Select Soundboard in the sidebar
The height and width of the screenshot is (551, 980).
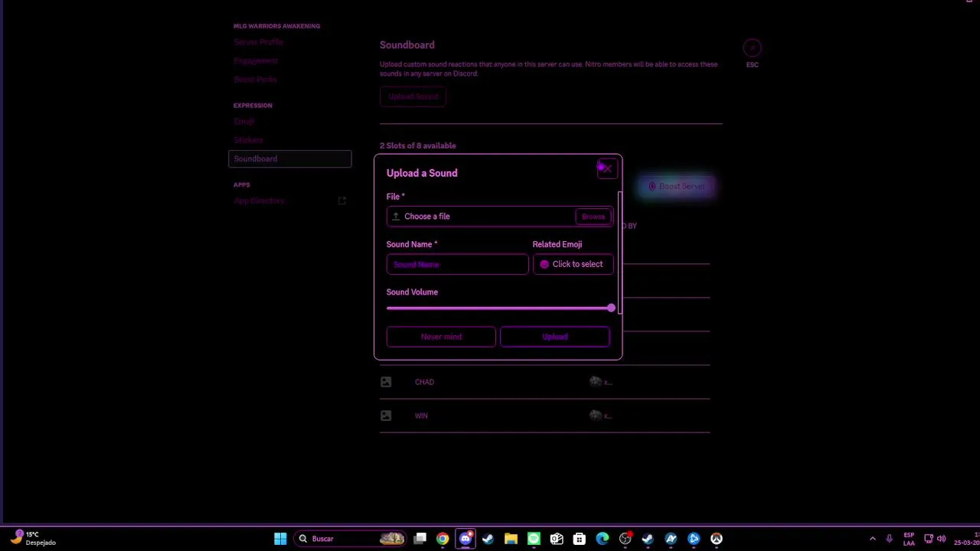tap(289, 158)
